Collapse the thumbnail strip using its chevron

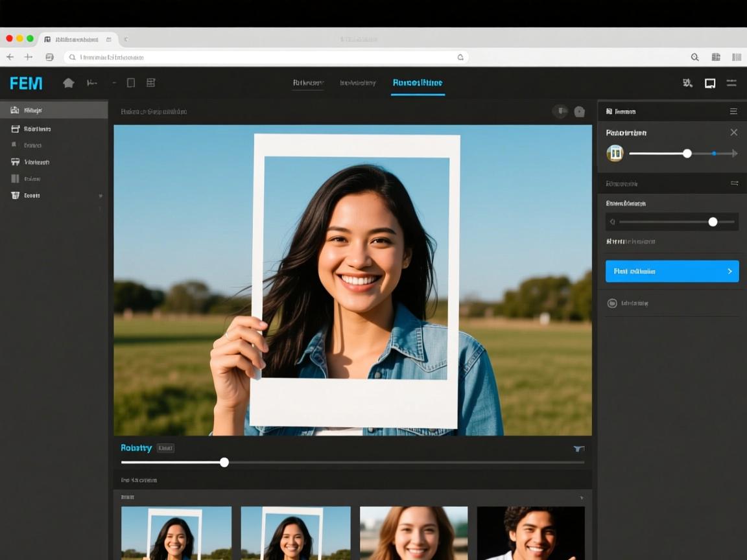pos(581,497)
